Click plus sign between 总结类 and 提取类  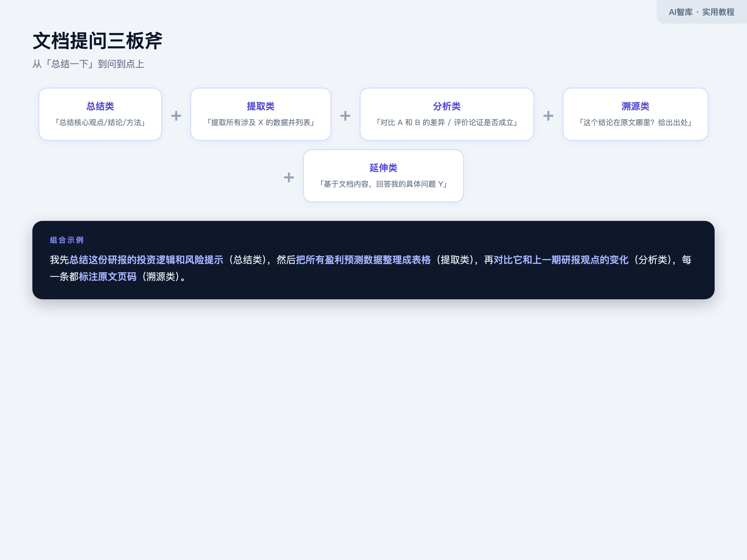(176, 116)
